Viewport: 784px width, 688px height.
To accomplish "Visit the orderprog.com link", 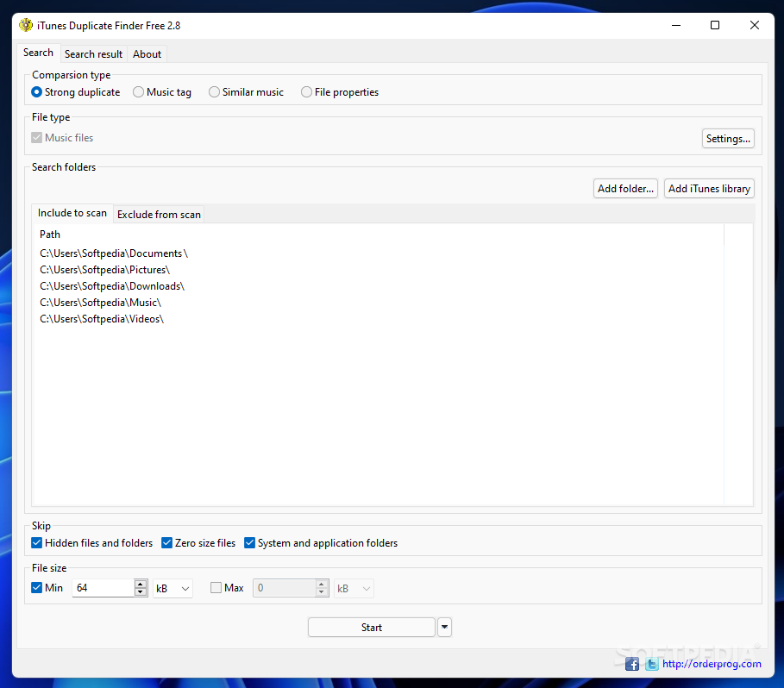I will (x=712, y=664).
